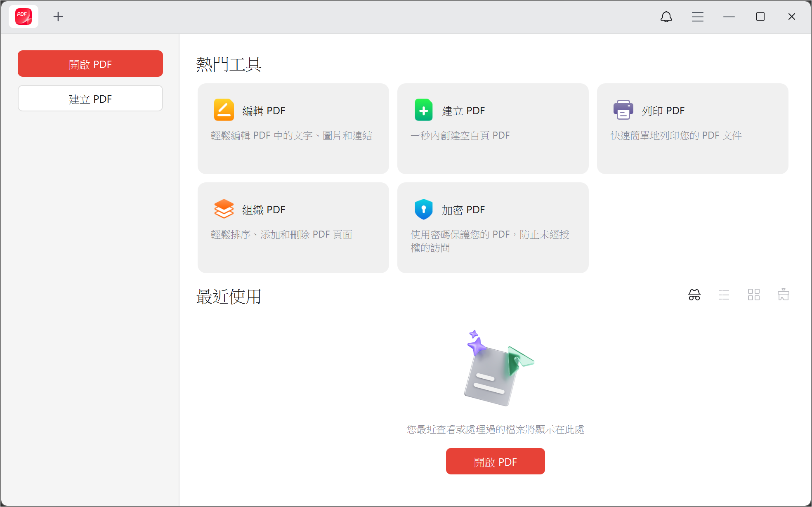
Task: Open a new tab with plus icon
Action: (x=58, y=17)
